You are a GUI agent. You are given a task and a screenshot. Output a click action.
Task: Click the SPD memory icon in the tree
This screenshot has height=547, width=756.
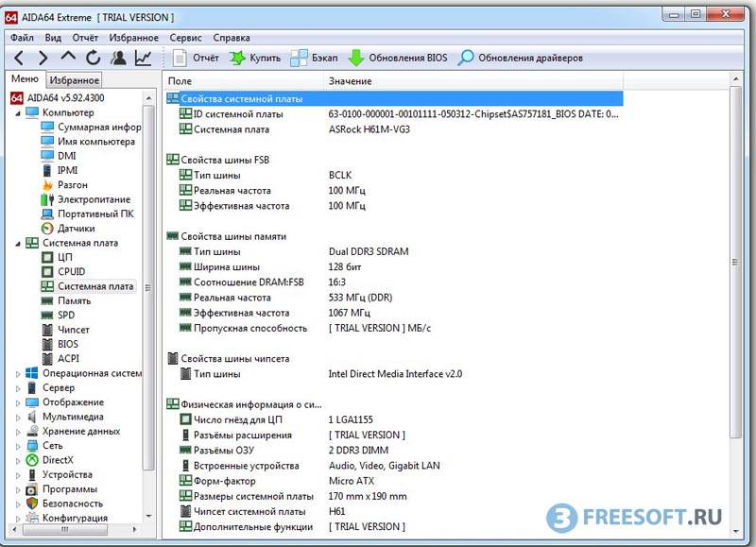point(47,316)
